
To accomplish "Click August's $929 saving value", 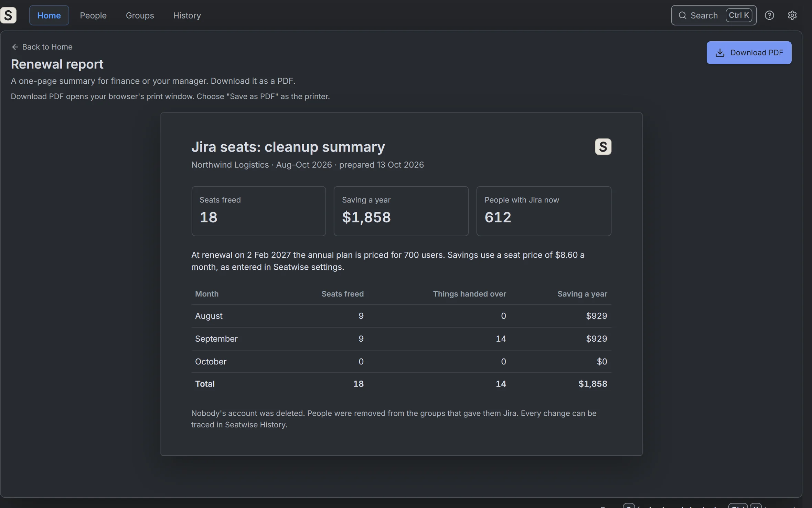I will coord(596,316).
